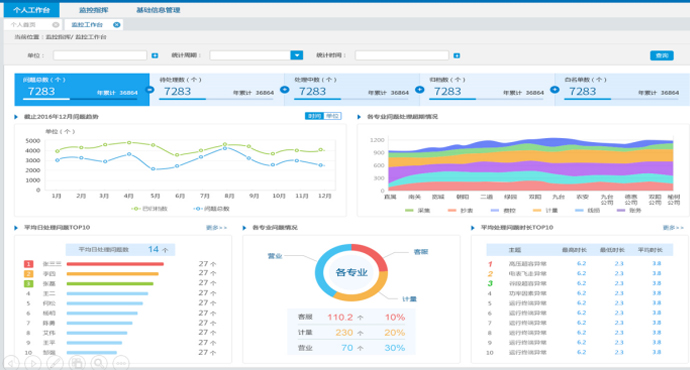The height and width of the screenshot is (370, 690).
Task: Click the pencil icon in bottom toolbar
Action: click(x=55, y=363)
